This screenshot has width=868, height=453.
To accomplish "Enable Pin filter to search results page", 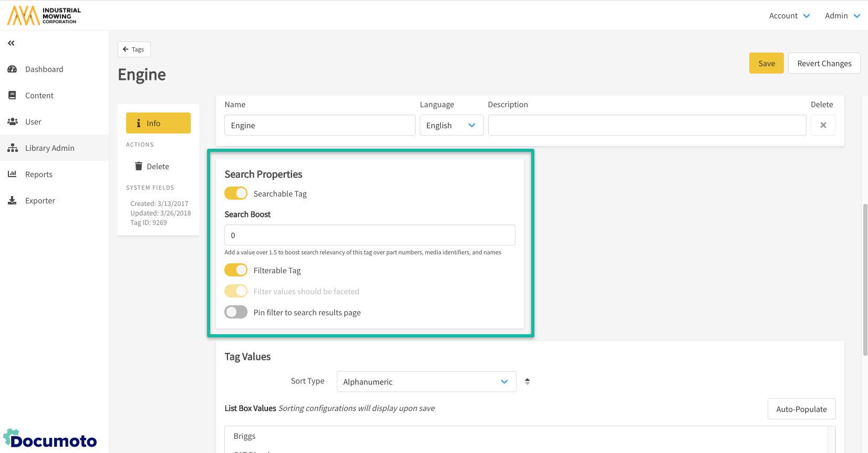I will tap(236, 312).
